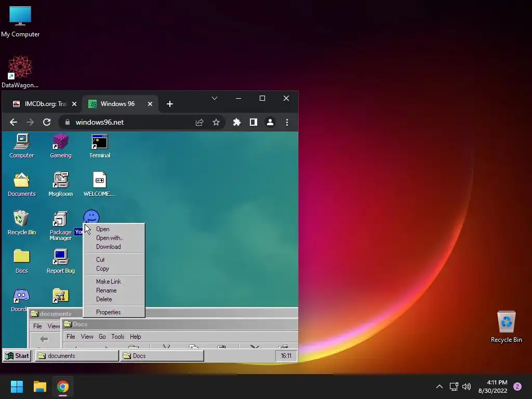Bookmark this page with star icon
532x399 pixels.
[x=216, y=122]
